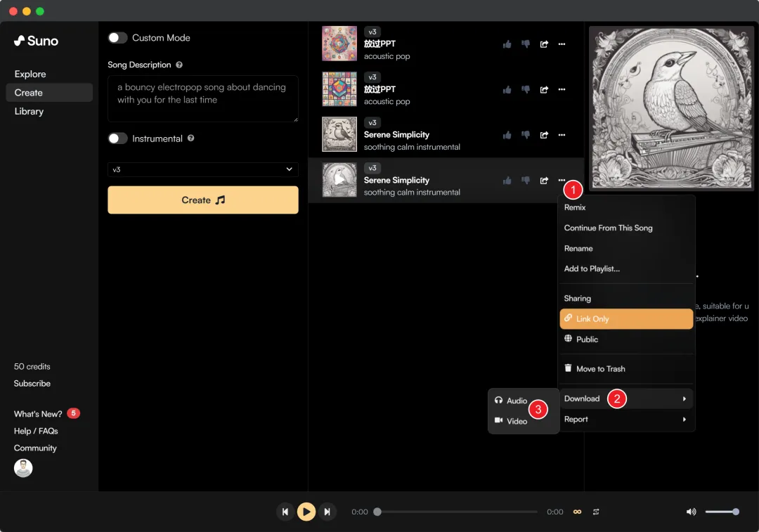
Task: Set sharing to Public
Action: (587, 339)
